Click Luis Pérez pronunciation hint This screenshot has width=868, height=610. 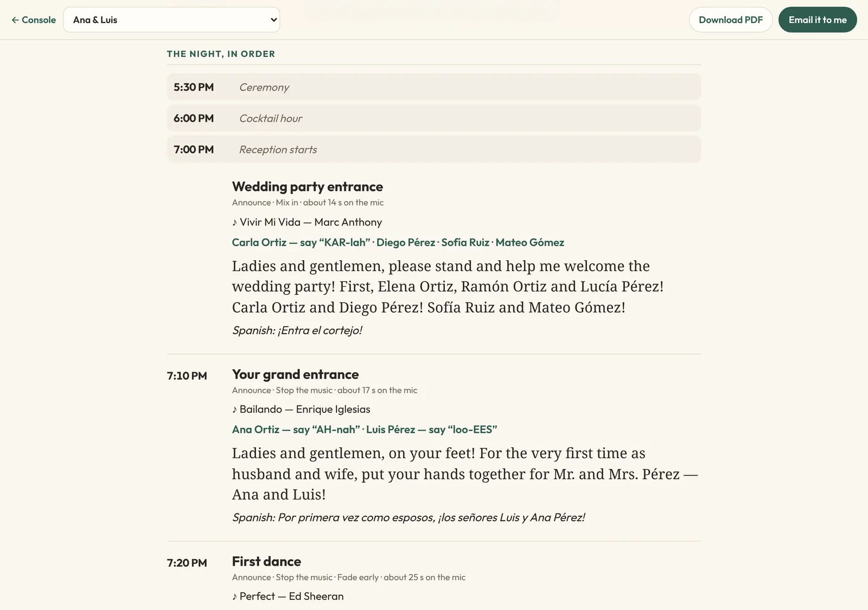431,429
